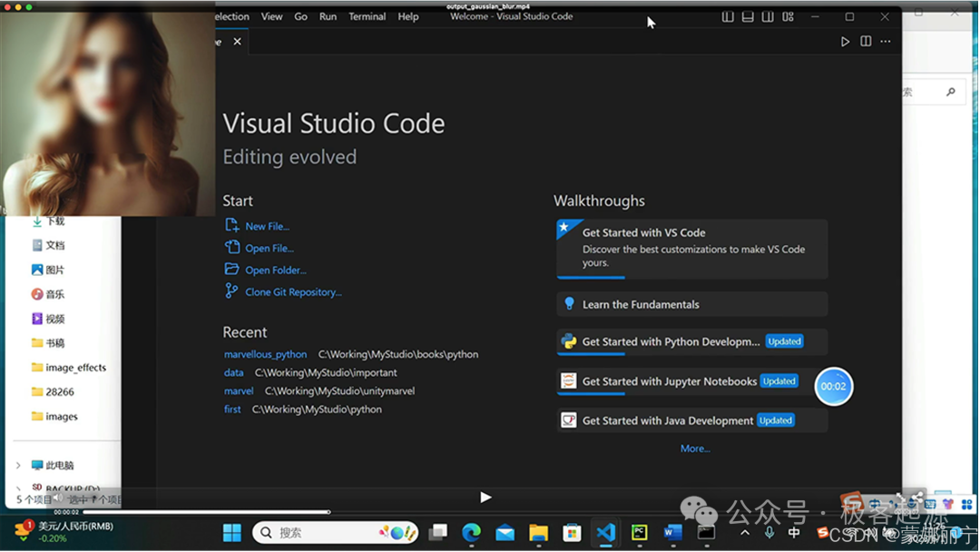Open Get Started with Java Development walkthrough
The image size is (980, 552).
pos(691,420)
